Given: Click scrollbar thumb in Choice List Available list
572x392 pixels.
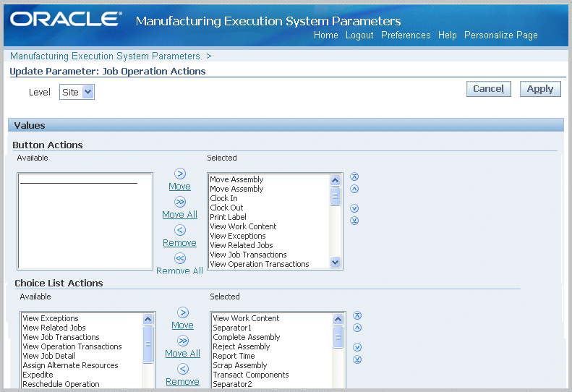Looking at the screenshot, I should tap(148, 345).
